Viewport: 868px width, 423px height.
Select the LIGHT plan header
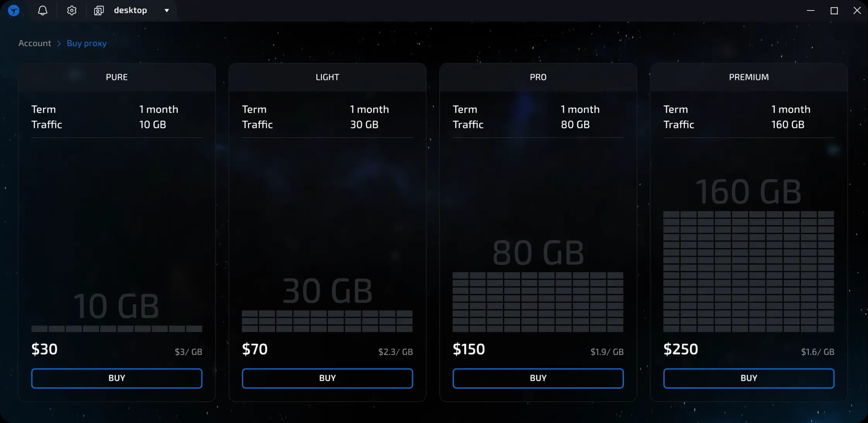coord(327,77)
